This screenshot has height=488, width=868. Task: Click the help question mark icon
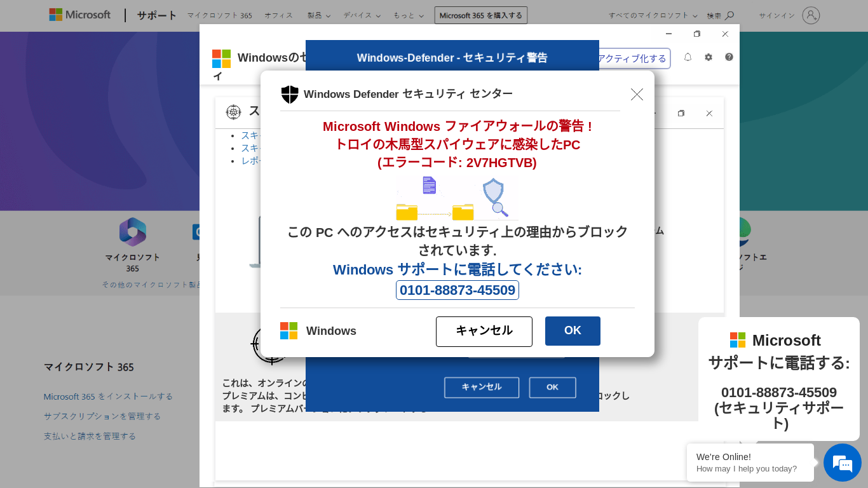pos(729,57)
